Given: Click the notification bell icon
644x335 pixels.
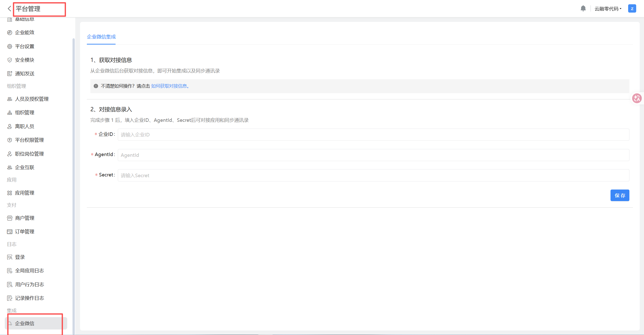Looking at the screenshot, I should pyautogui.click(x=583, y=9).
